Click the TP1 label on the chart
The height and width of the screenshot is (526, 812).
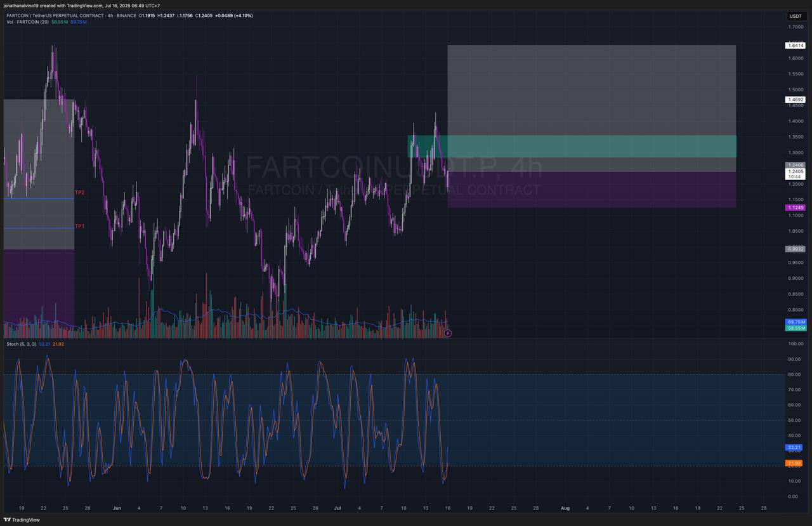(79, 227)
